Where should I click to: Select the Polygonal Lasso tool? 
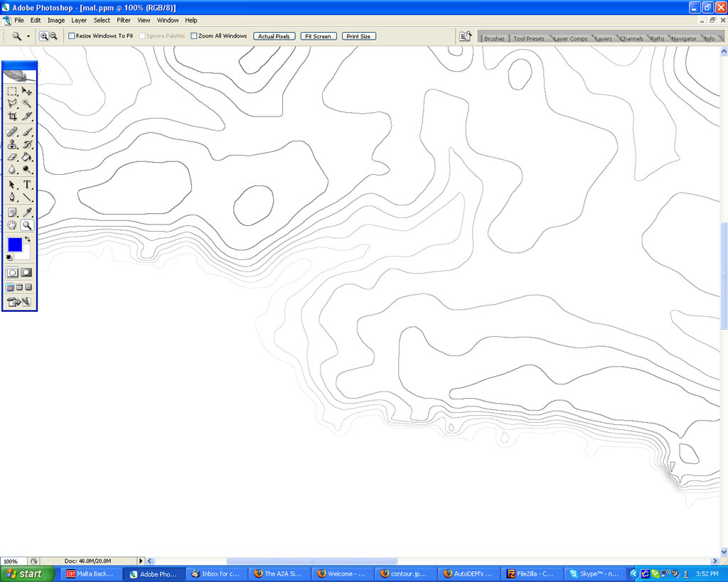tap(12, 104)
